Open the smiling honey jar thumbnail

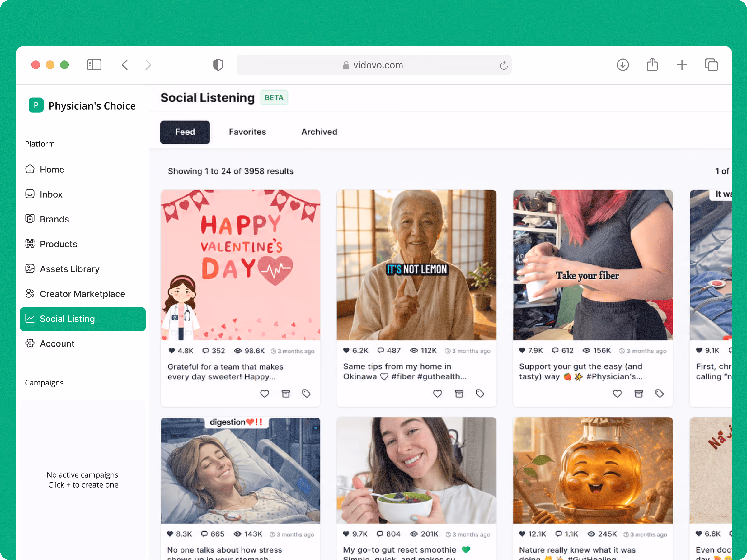point(593,470)
